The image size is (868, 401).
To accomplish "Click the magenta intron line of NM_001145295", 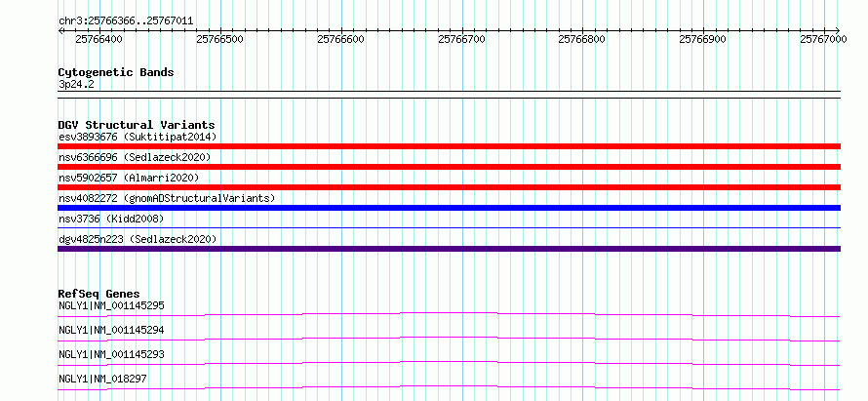I will pos(449,314).
